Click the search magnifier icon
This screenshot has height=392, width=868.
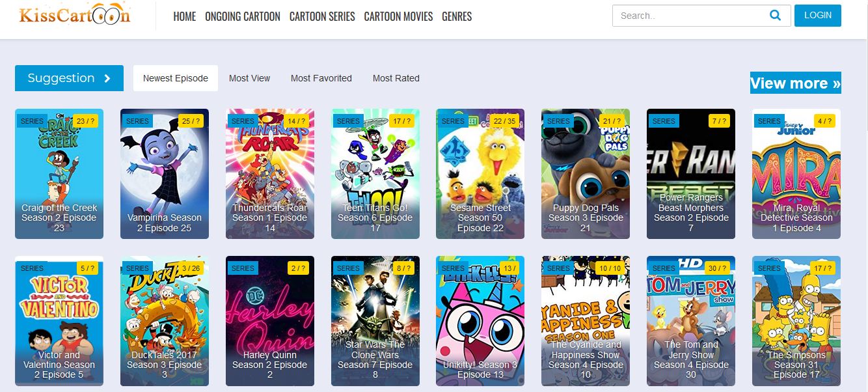tap(775, 15)
